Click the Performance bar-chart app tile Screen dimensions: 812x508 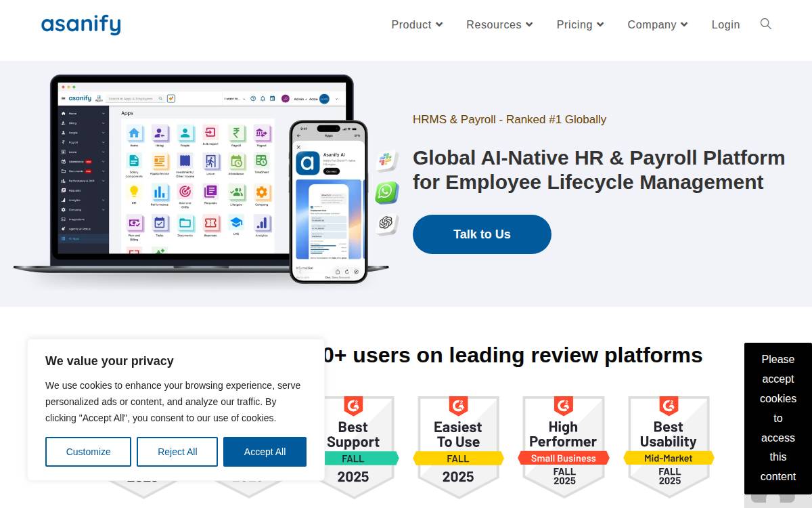(x=160, y=194)
